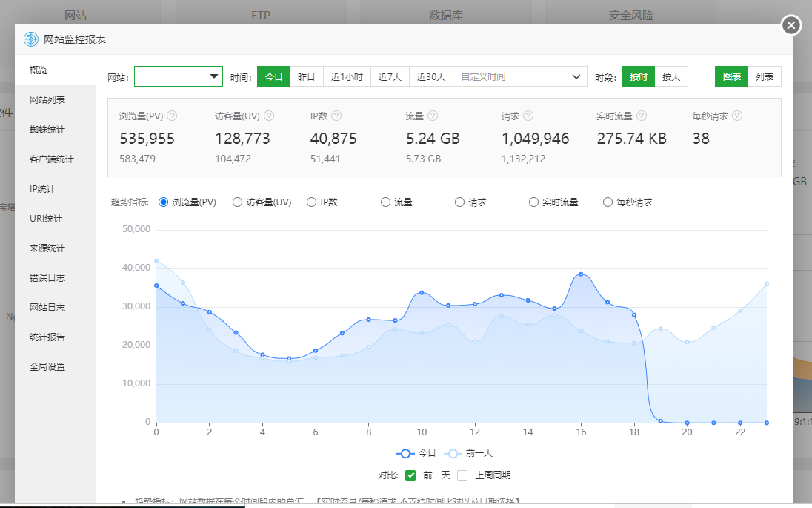Uncheck the 前一天 comparison checkbox

(410, 475)
